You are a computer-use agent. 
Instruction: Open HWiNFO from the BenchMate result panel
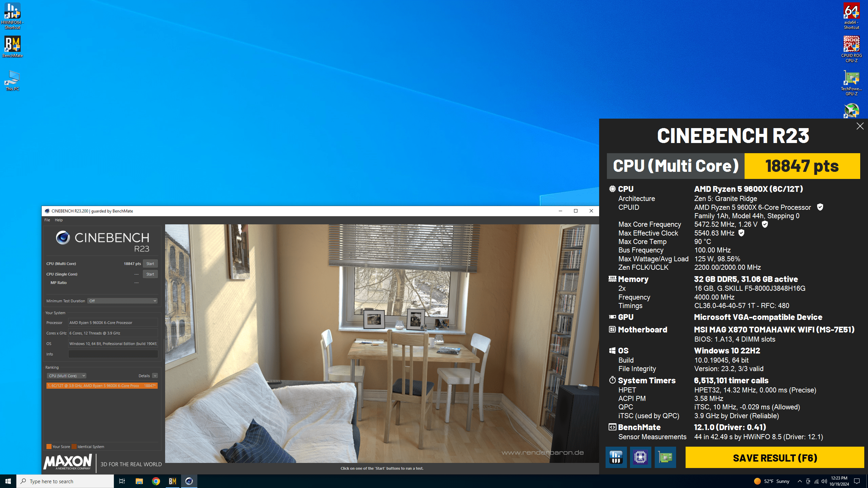pyautogui.click(x=616, y=457)
